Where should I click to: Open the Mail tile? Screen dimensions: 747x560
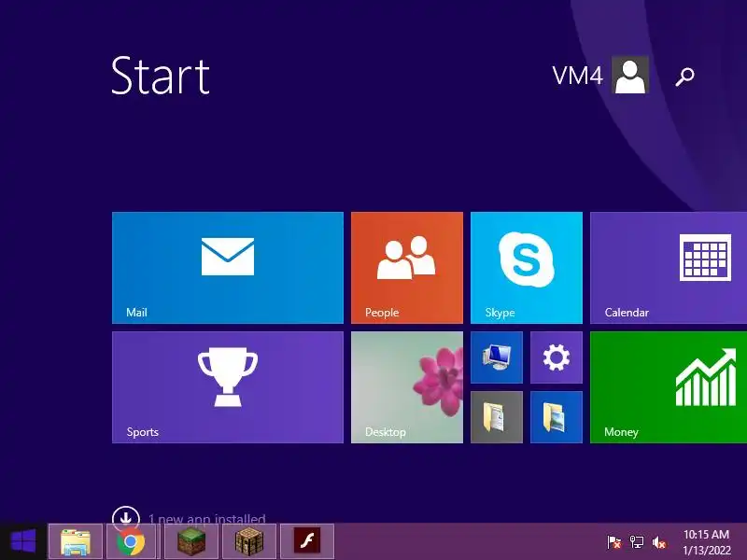pos(228,268)
